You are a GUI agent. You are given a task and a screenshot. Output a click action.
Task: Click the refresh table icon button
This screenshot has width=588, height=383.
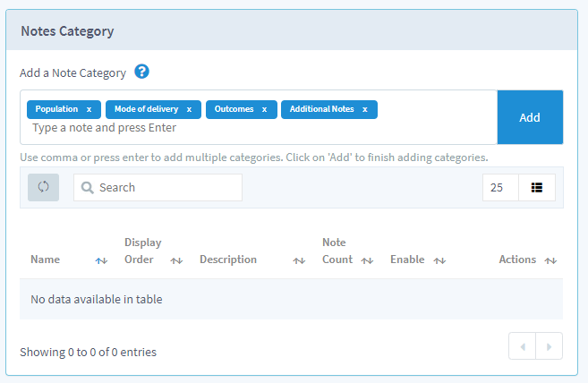(43, 187)
